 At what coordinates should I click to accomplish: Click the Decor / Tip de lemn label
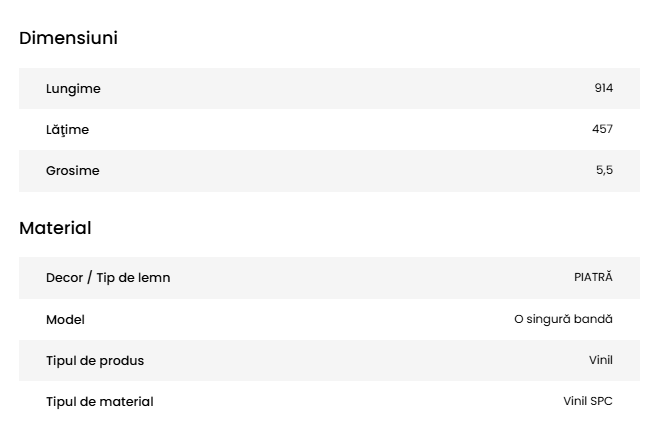click(108, 278)
